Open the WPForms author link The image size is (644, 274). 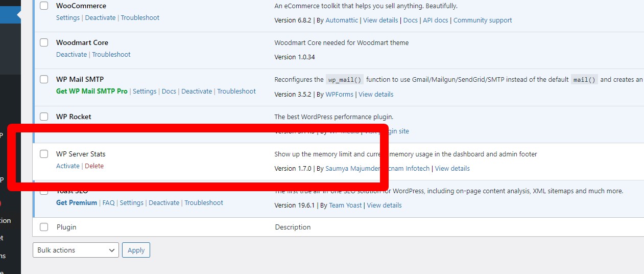pos(340,94)
